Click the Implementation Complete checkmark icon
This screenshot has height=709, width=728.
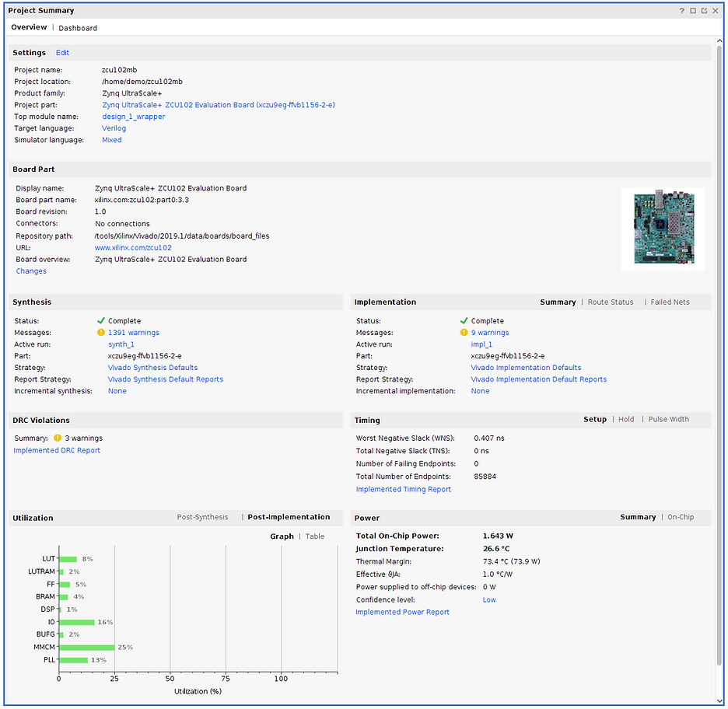[464, 320]
